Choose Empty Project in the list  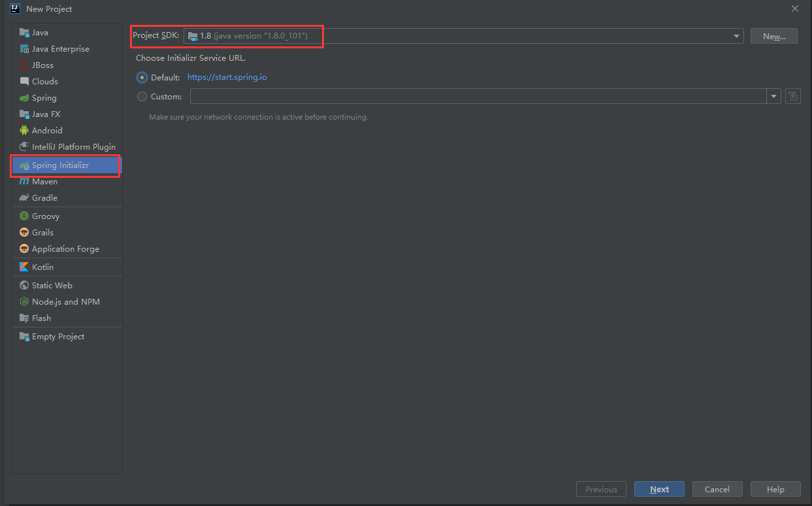pos(67,337)
